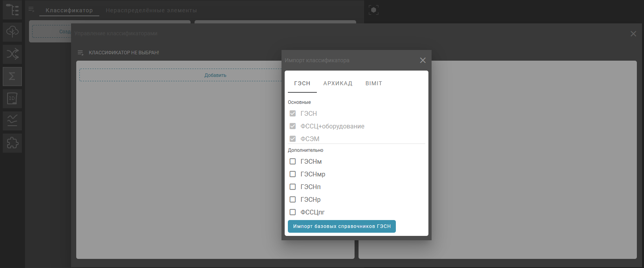Enable the ГЭСНм checkbox
Image resolution: width=644 pixels, height=268 pixels.
[293, 161]
